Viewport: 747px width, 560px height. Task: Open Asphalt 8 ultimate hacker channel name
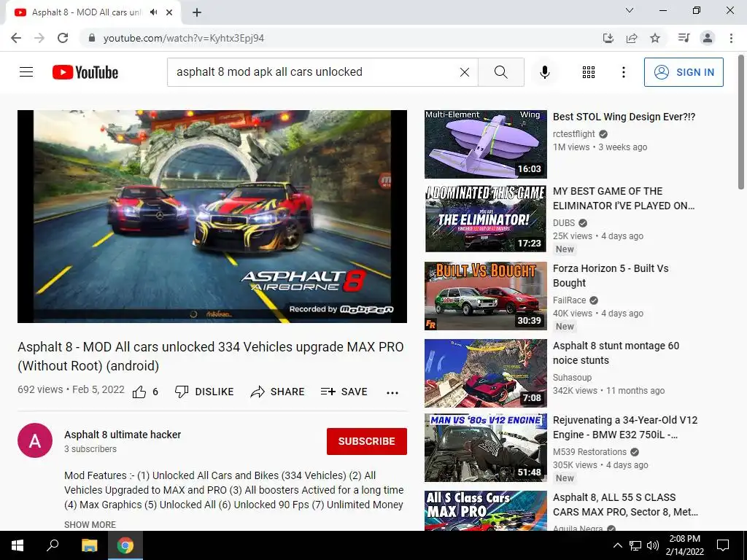pos(123,435)
